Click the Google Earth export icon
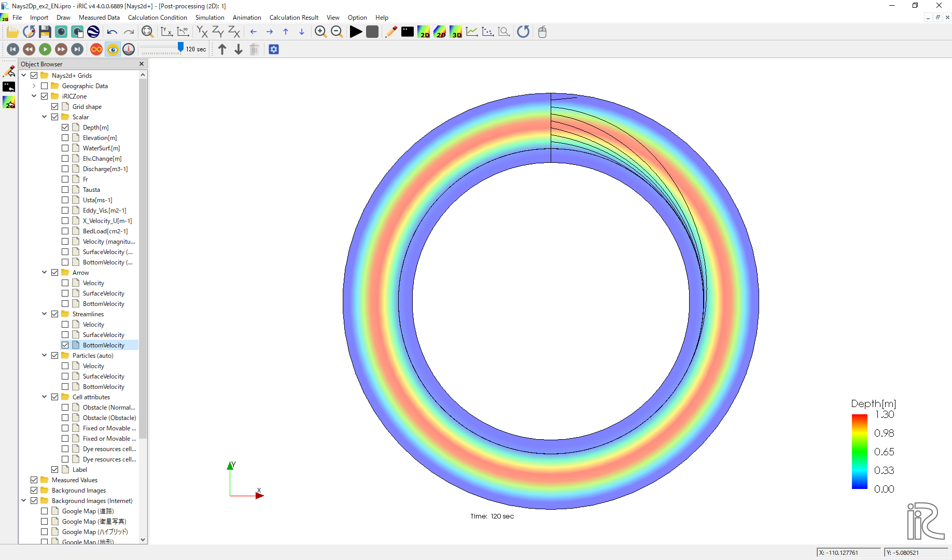 point(93,32)
